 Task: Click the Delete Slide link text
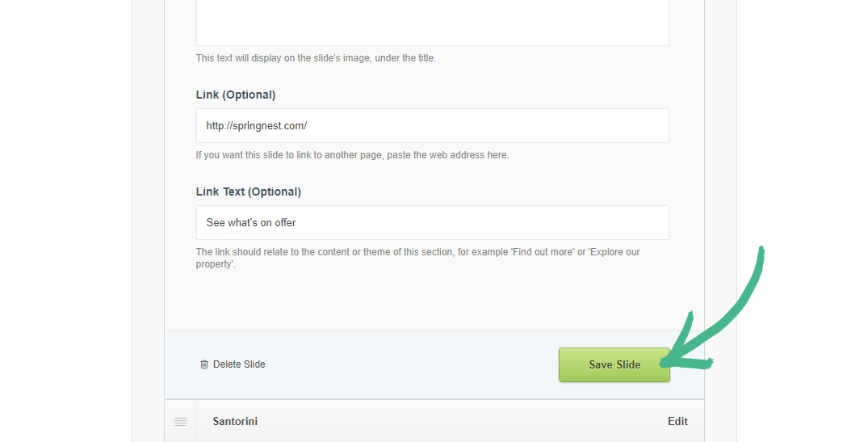[239, 364]
